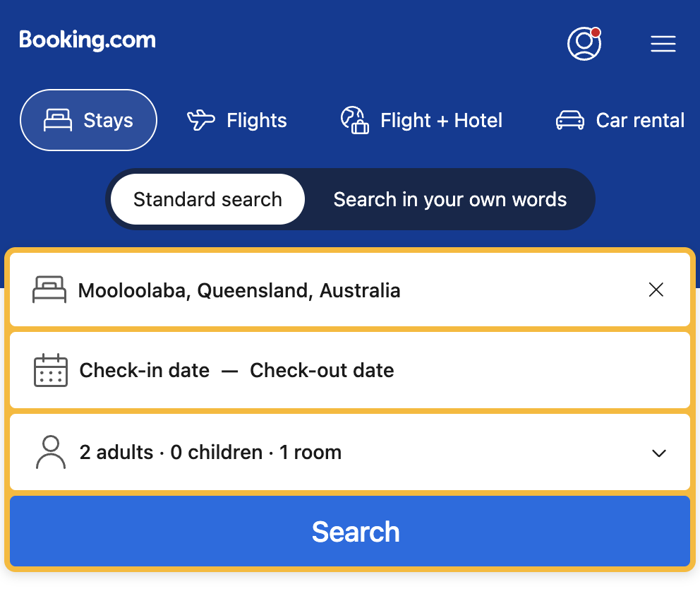Open the account profile icon

584,44
